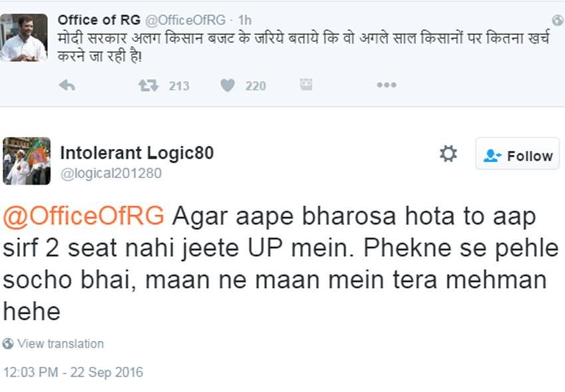
Task: Like the tweet using the heart icon
Action: click(227, 86)
